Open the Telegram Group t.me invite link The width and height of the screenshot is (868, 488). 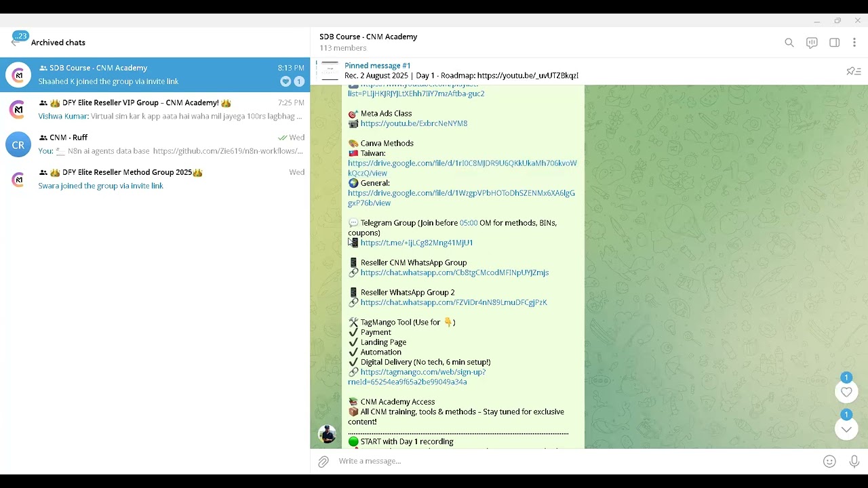[416, 243]
